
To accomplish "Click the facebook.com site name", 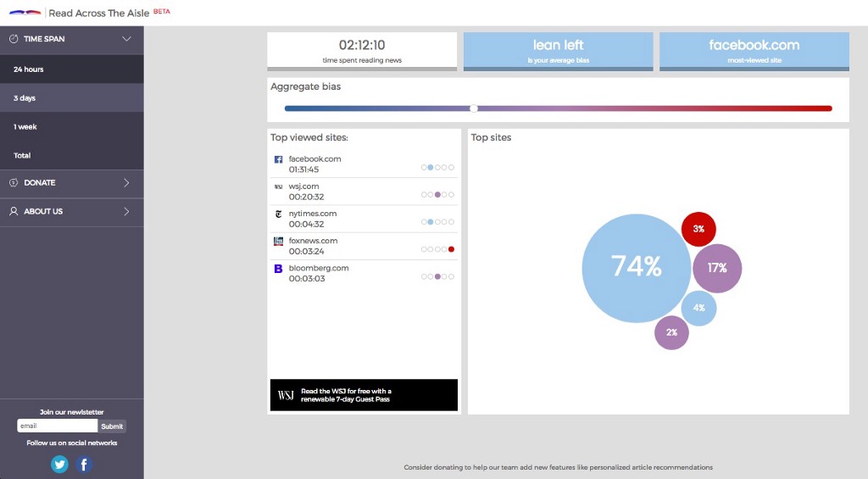I will coord(315,159).
